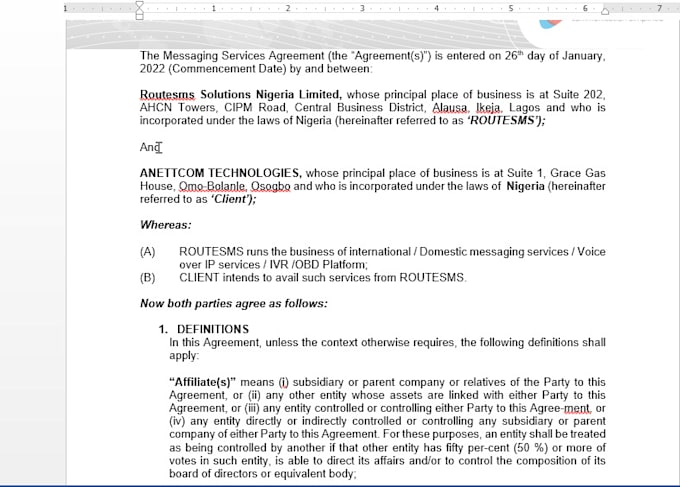Click the left indent square marker on ruler
This screenshot has height=487, width=680.
point(139,16)
